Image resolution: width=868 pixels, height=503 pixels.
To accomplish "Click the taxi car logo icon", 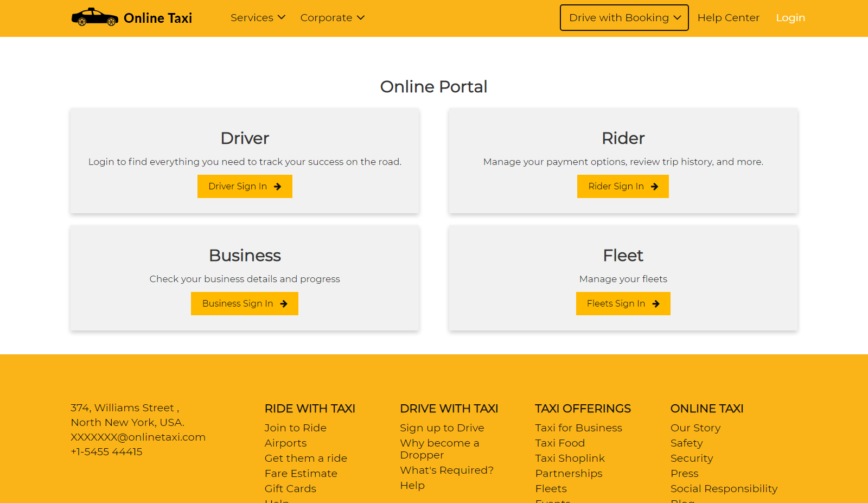I will coord(95,17).
